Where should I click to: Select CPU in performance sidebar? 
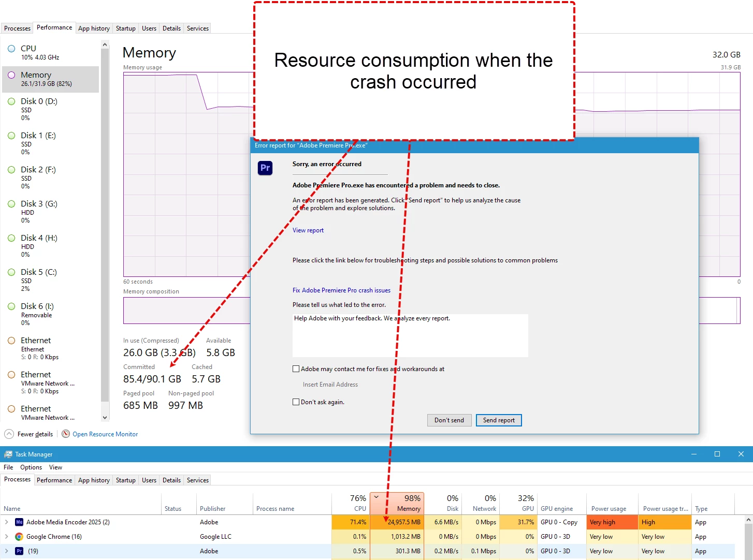point(50,52)
